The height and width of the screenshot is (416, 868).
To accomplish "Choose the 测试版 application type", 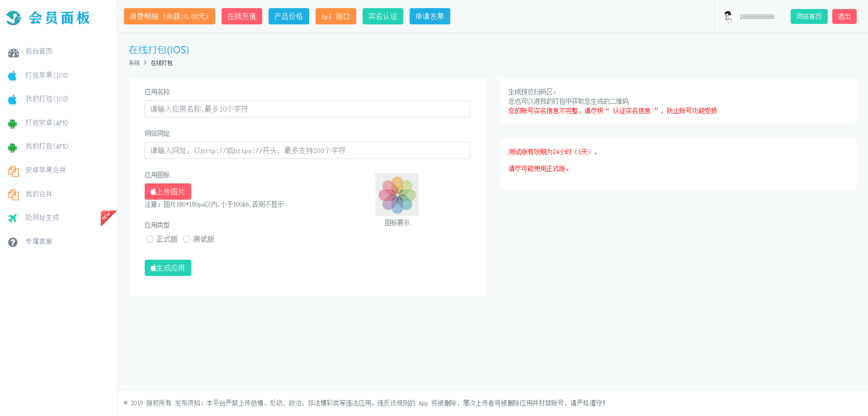I will point(187,238).
